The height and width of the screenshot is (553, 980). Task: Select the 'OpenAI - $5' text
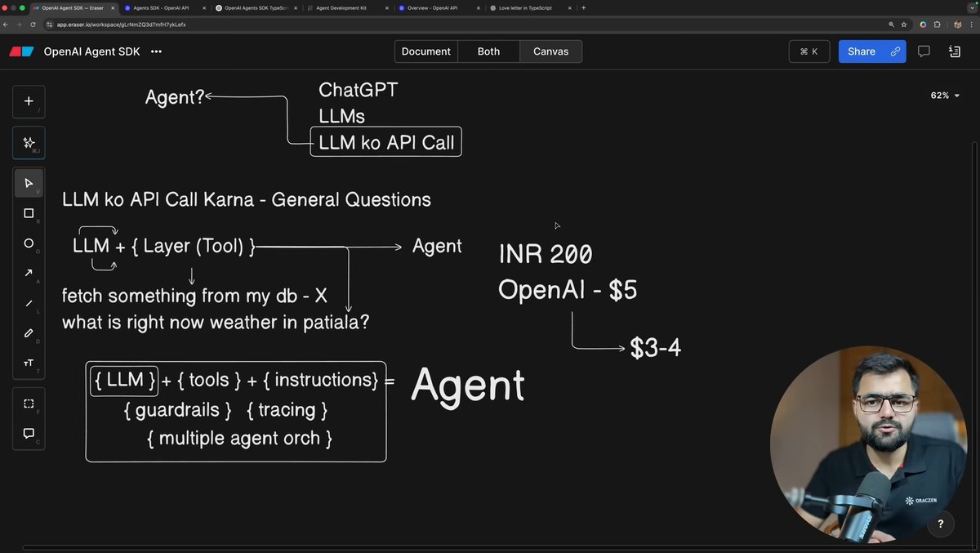[x=568, y=290]
